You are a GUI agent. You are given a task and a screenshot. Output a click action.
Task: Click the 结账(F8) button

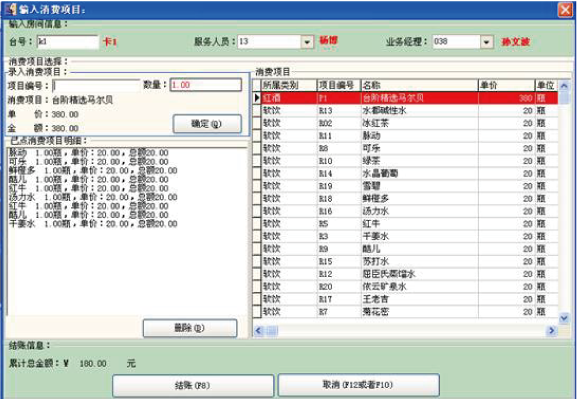point(193,385)
